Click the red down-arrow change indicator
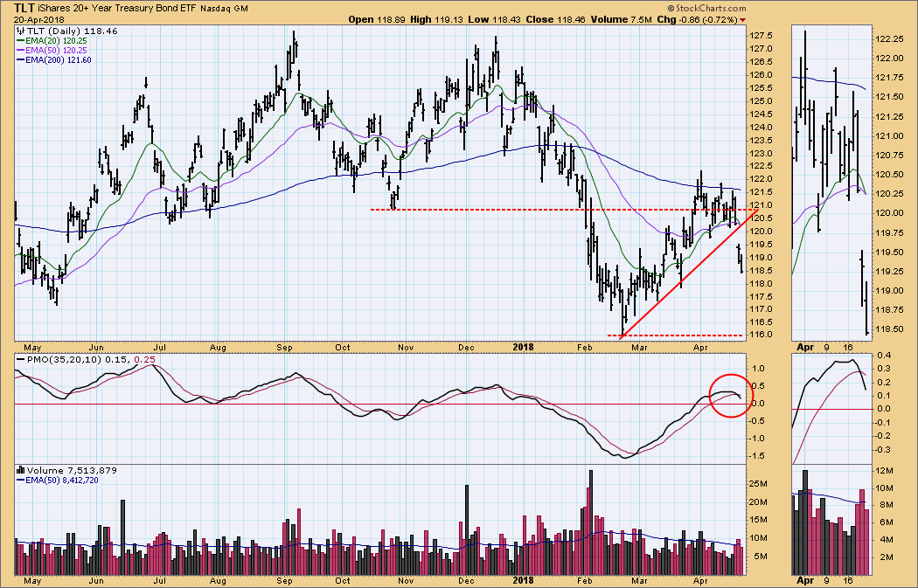This screenshot has height=588, width=918. click(x=743, y=20)
